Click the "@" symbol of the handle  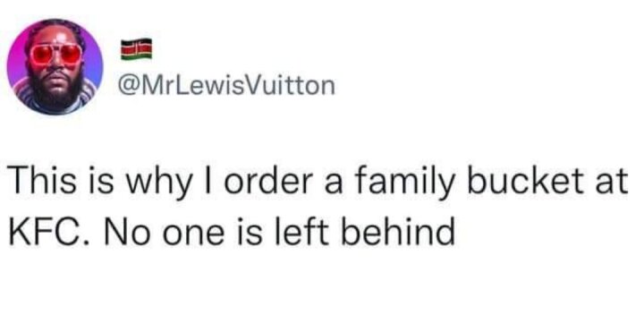click(x=128, y=86)
